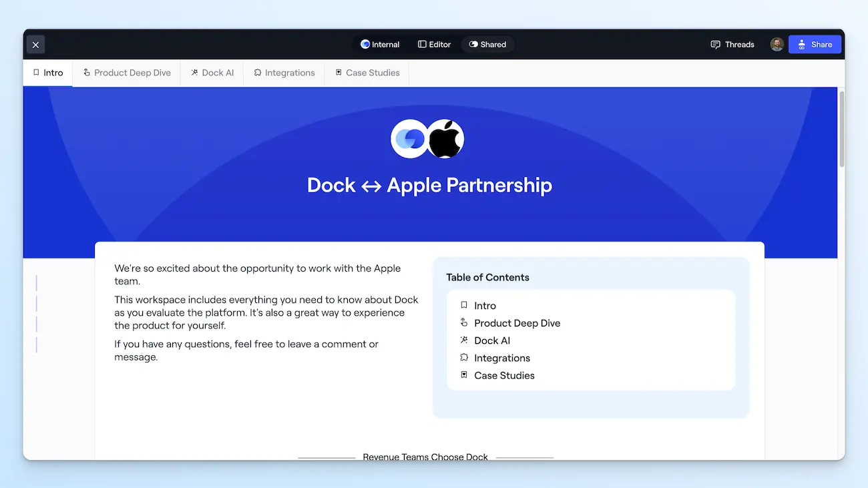Open the Product Deep Dive tab
Viewport: 868px width, 488px height.
tap(127, 73)
